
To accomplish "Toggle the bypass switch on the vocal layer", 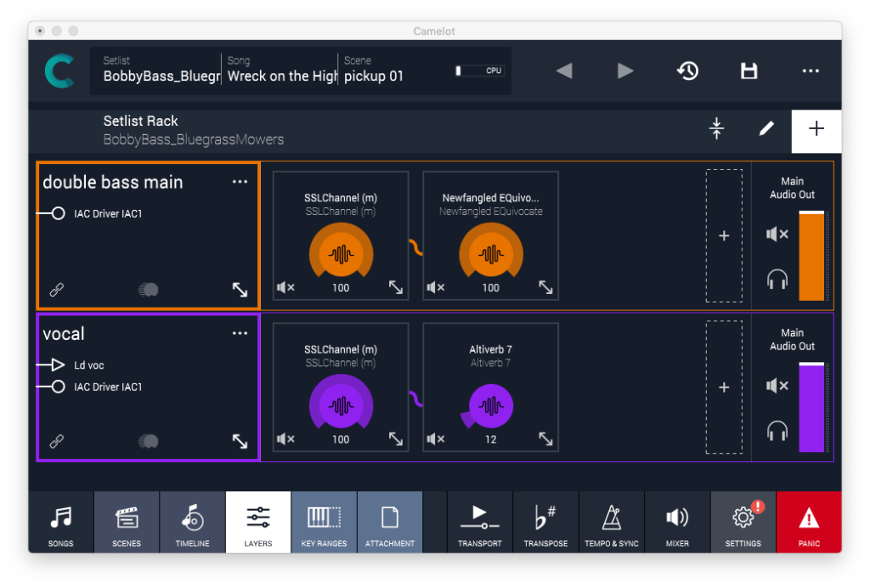I will point(148,441).
